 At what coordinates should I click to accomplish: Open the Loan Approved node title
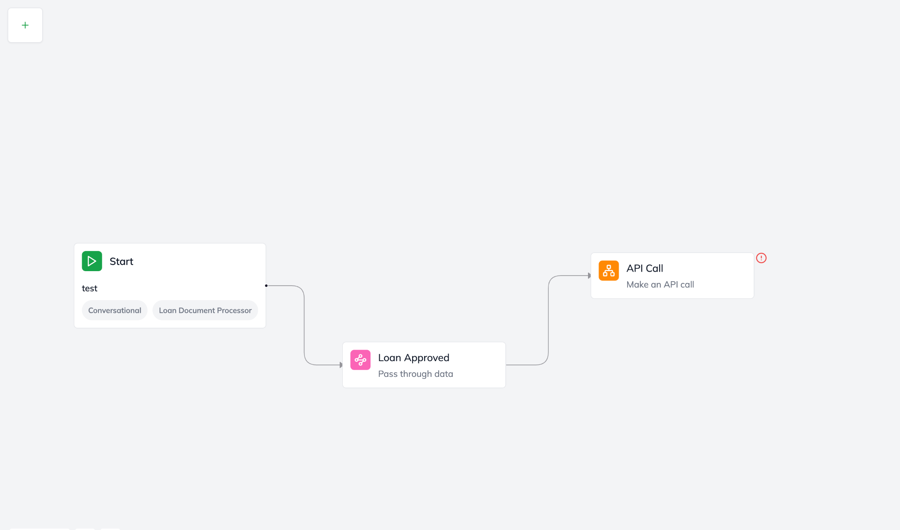tap(413, 357)
